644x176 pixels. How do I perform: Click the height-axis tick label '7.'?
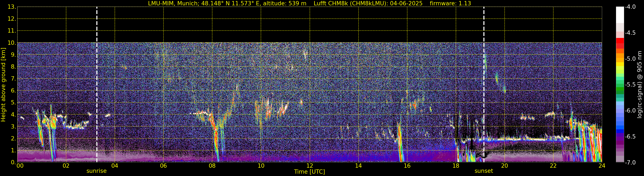13,79
